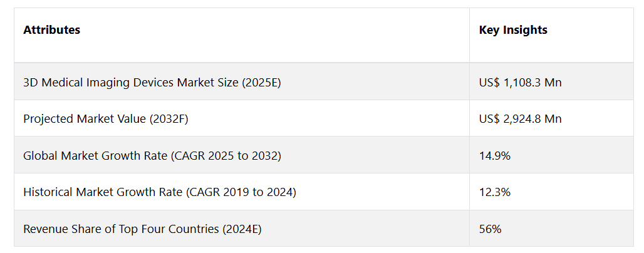Click the 12.3% historical CAGR value
Viewport: 644px width, 253px height.
point(494,192)
